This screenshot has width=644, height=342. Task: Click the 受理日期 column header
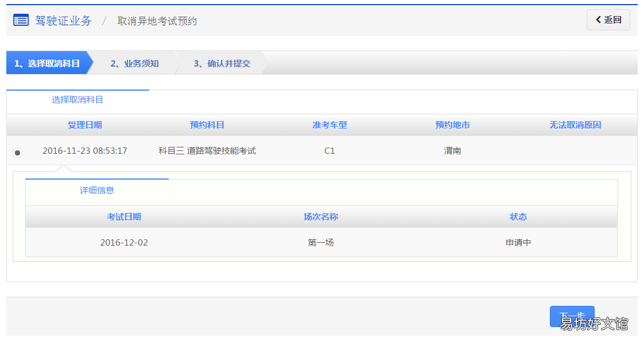point(85,125)
